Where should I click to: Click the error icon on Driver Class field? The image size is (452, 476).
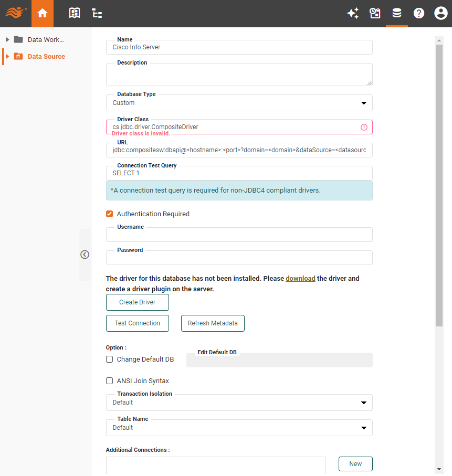coord(364,126)
